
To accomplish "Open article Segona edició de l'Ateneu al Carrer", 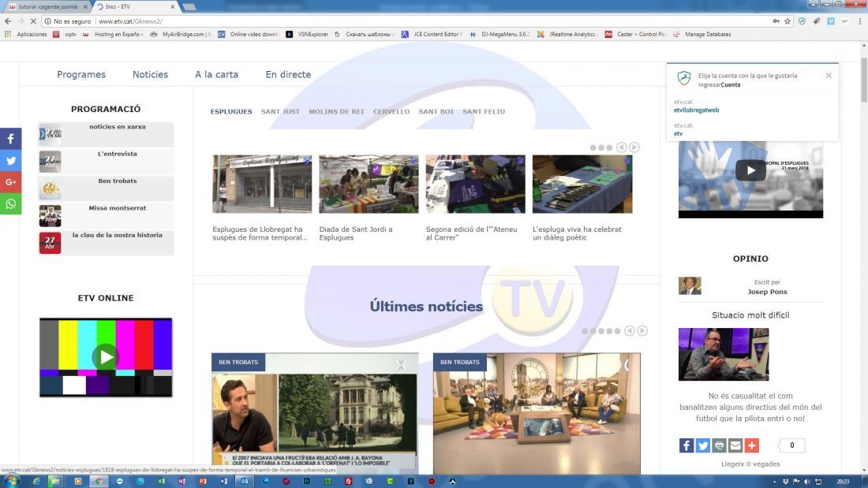I will tap(472, 233).
